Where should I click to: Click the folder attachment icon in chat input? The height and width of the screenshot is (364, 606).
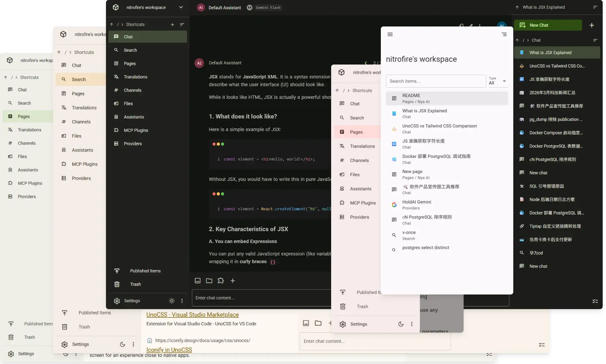tap(209, 280)
